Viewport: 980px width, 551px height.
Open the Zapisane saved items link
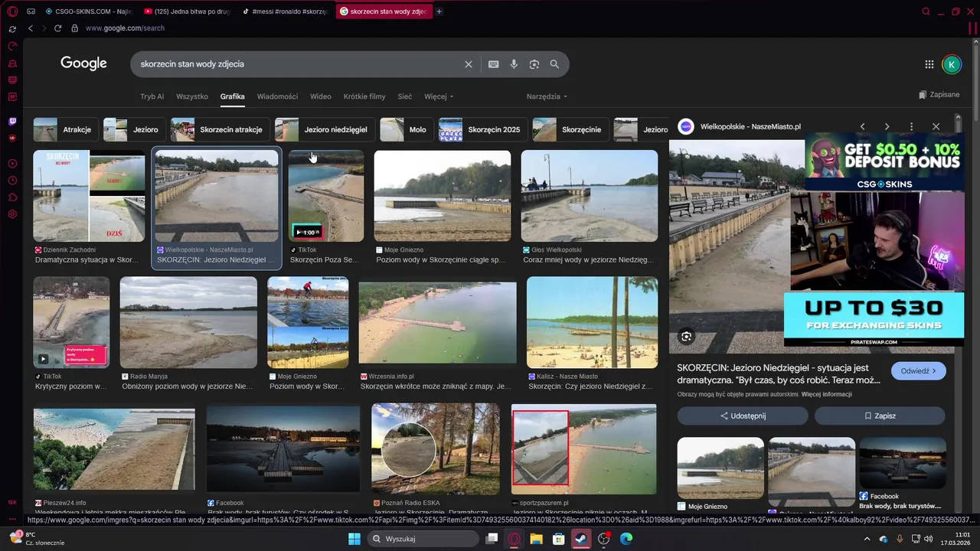[939, 95]
